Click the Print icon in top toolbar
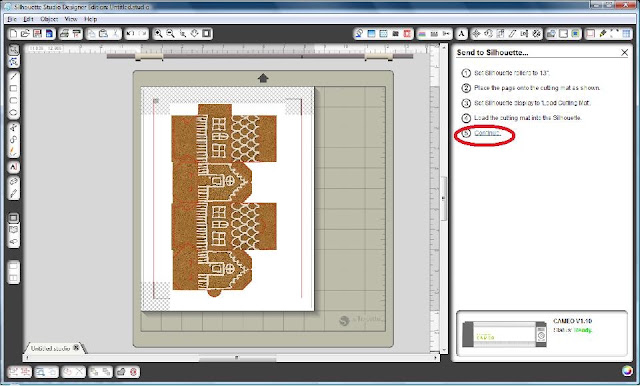The height and width of the screenshot is (386, 640). [64, 33]
